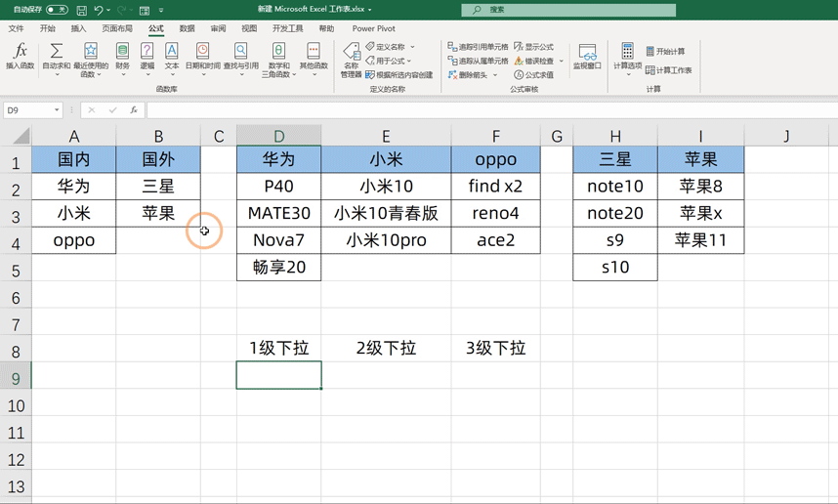Viewport: 838px width, 504px height.
Task: Open the 数学和三角函数 theta icon
Action: click(278, 51)
